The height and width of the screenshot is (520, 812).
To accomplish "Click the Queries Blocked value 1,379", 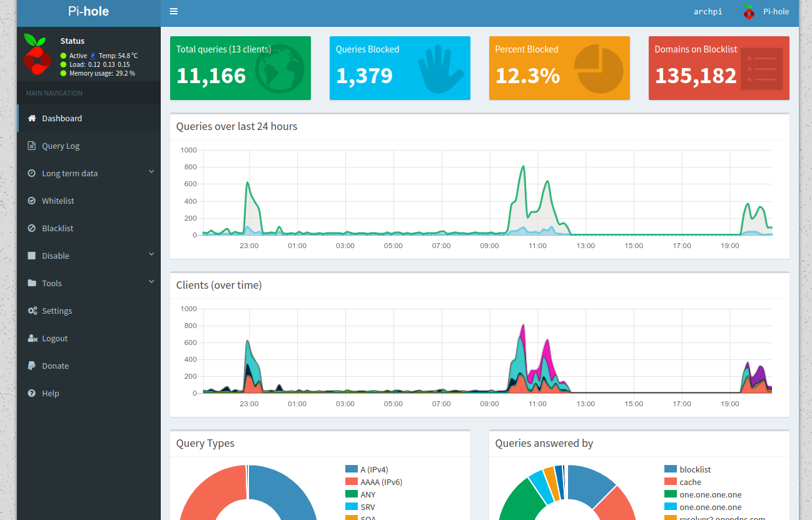I will (364, 76).
